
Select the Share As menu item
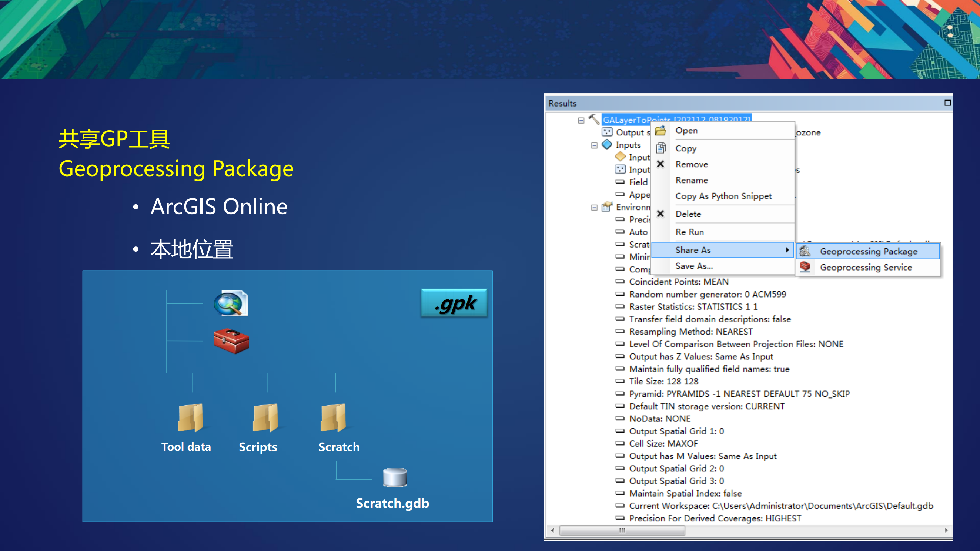point(723,250)
